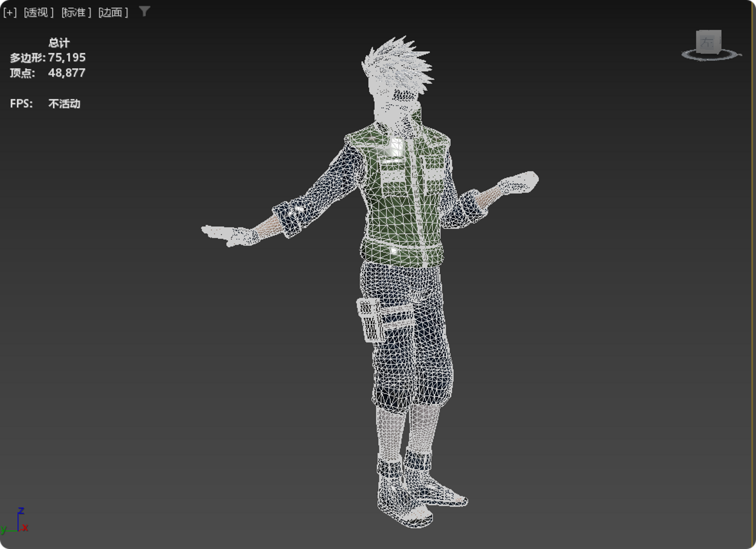The height and width of the screenshot is (549, 756).
Task: Click the XYZ axis tripod gizmo
Action: (15, 521)
